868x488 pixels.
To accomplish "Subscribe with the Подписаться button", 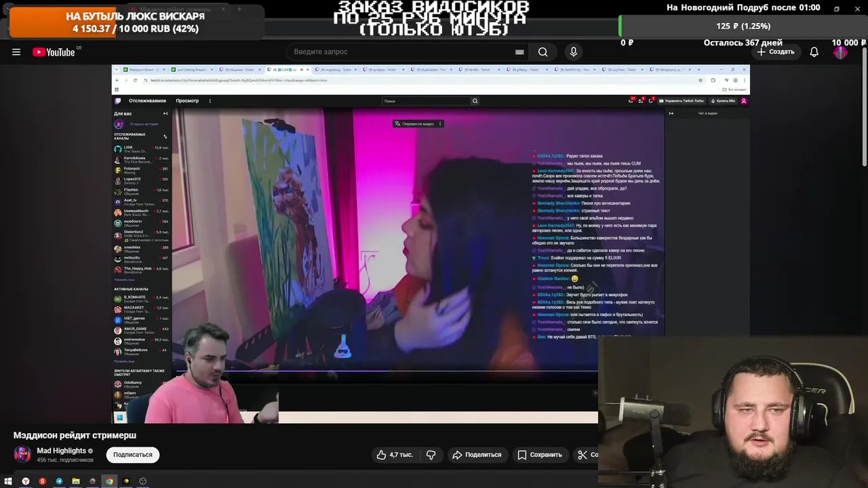I will 133,455.
